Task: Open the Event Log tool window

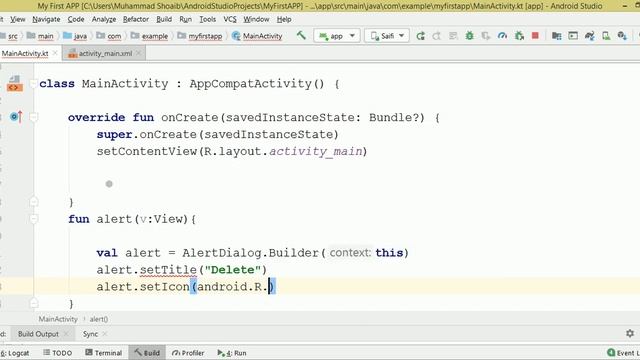Action: 623,353
